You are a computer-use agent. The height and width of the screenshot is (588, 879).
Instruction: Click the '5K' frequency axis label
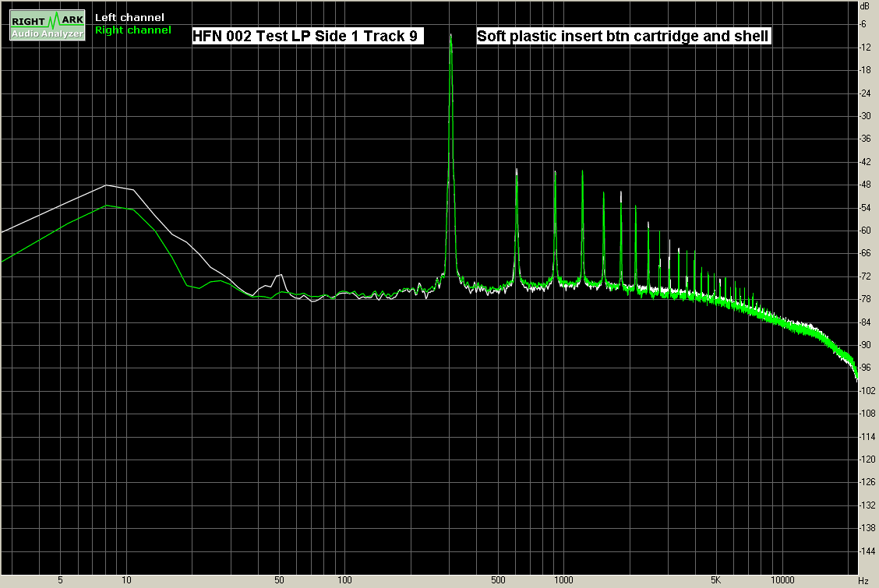[716, 580]
